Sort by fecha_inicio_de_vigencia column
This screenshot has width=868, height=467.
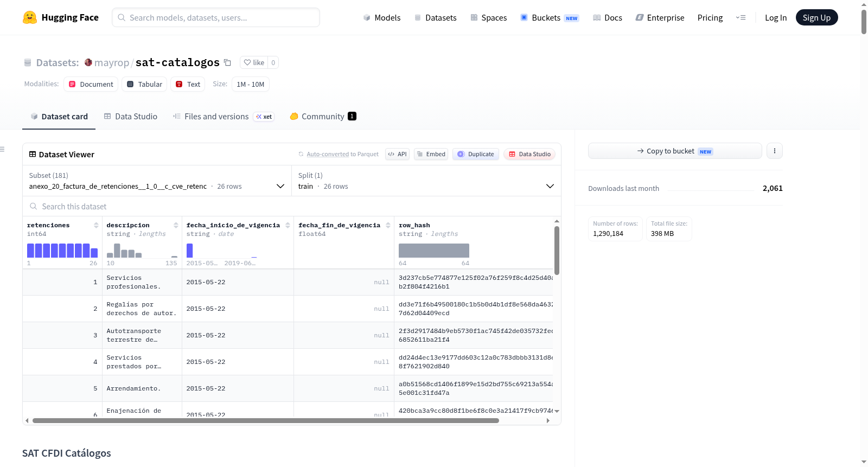point(288,225)
